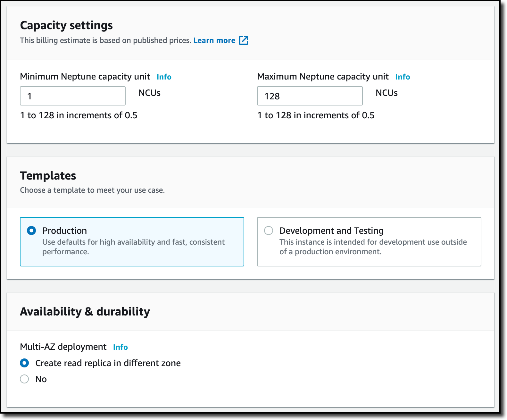Click the "No" label under Multi-AZ deployment
Image resolution: width=507 pixels, height=420 pixels.
pyautogui.click(x=41, y=379)
